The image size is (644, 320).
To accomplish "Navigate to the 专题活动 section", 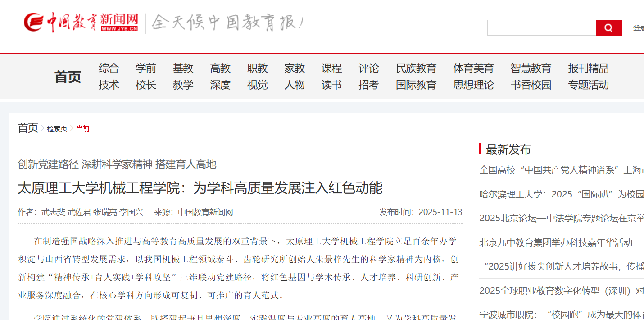I will click(x=588, y=85).
